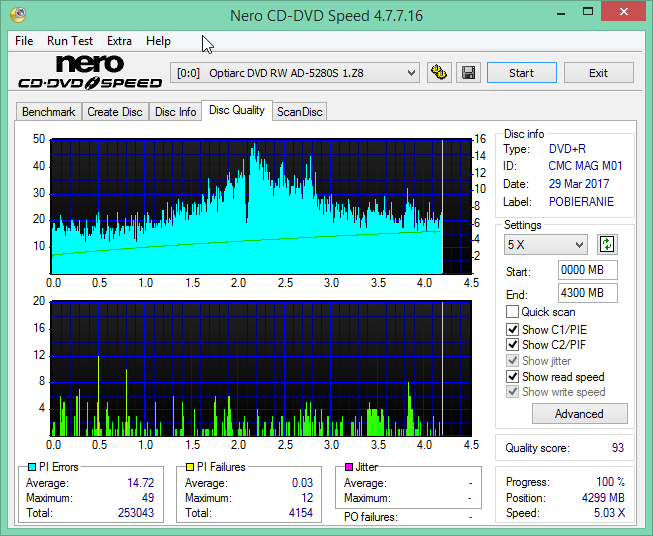Switch to the ScanDisc tab
This screenshot has width=653, height=536.
[300, 112]
